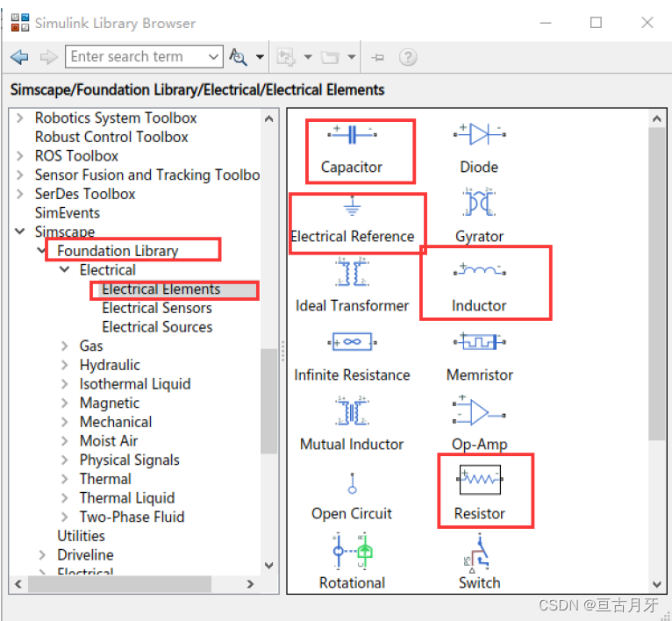672x621 pixels.
Task: Select the Inductor block icon
Action: tap(479, 270)
